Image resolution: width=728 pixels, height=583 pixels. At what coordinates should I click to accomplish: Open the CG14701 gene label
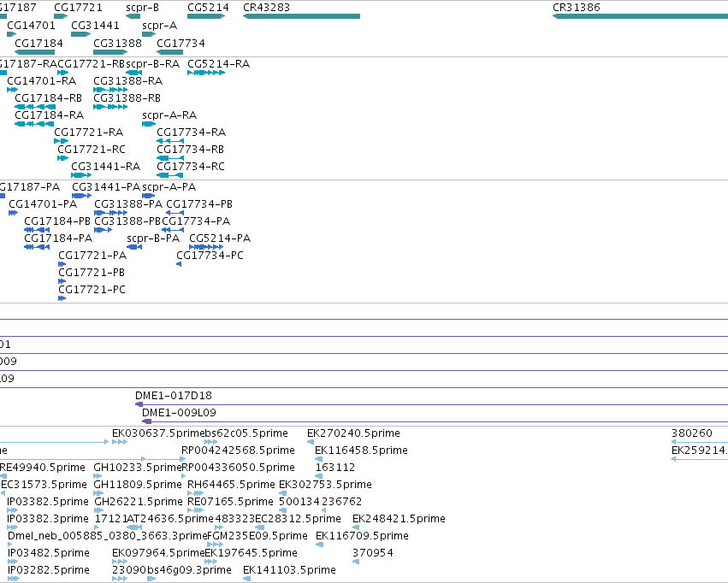click(x=31, y=25)
